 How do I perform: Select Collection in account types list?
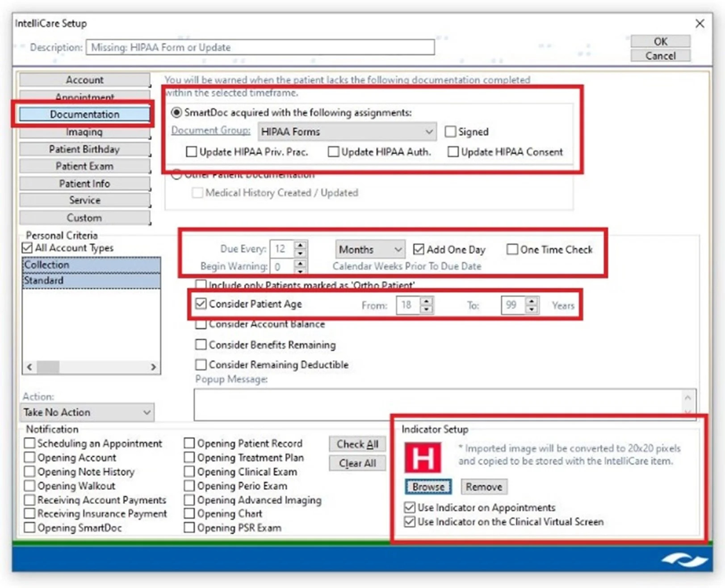pyautogui.click(x=92, y=265)
